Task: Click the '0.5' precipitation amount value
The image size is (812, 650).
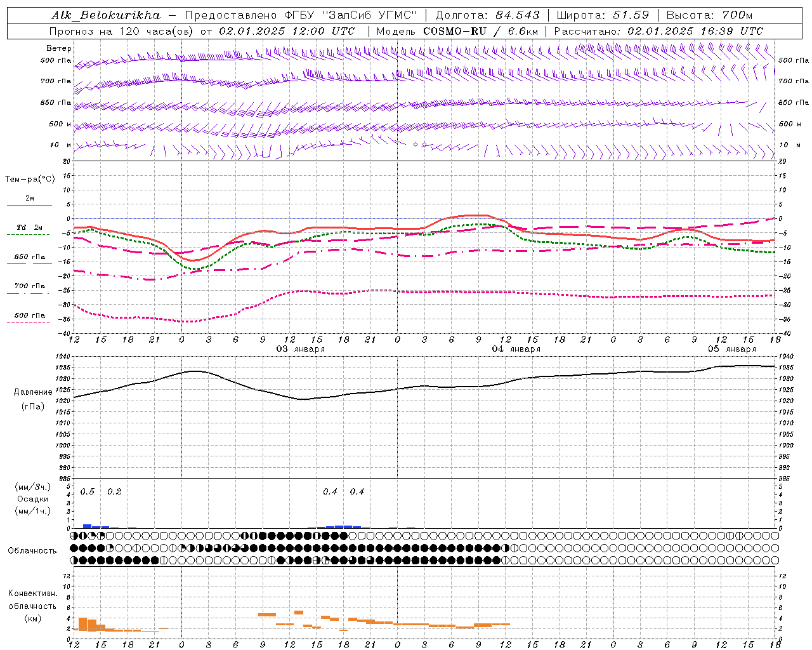Action: [x=88, y=492]
